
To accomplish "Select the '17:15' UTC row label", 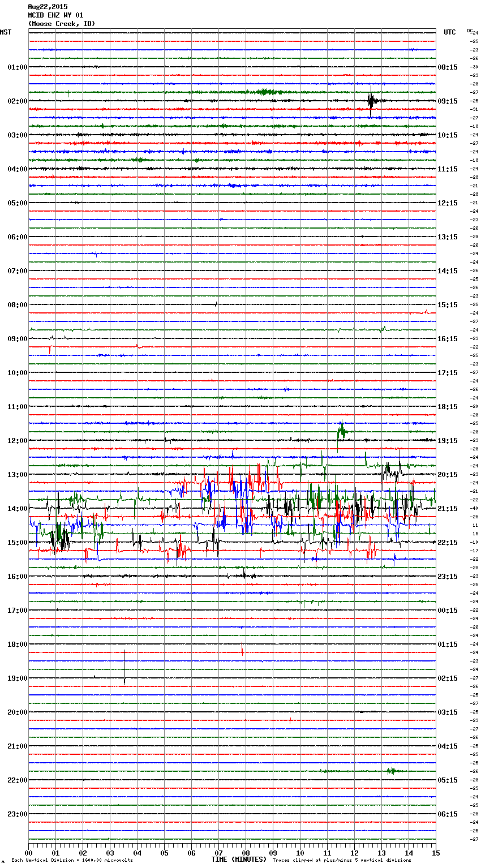I will [448, 373].
